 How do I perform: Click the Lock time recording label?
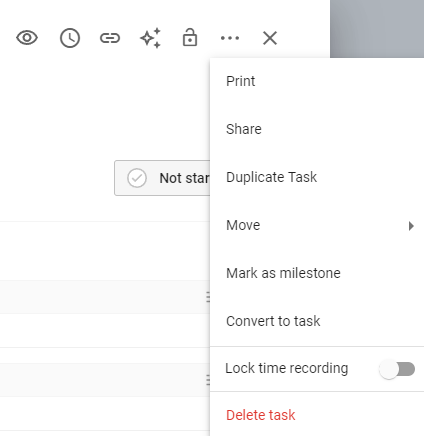(x=287, y=368)
